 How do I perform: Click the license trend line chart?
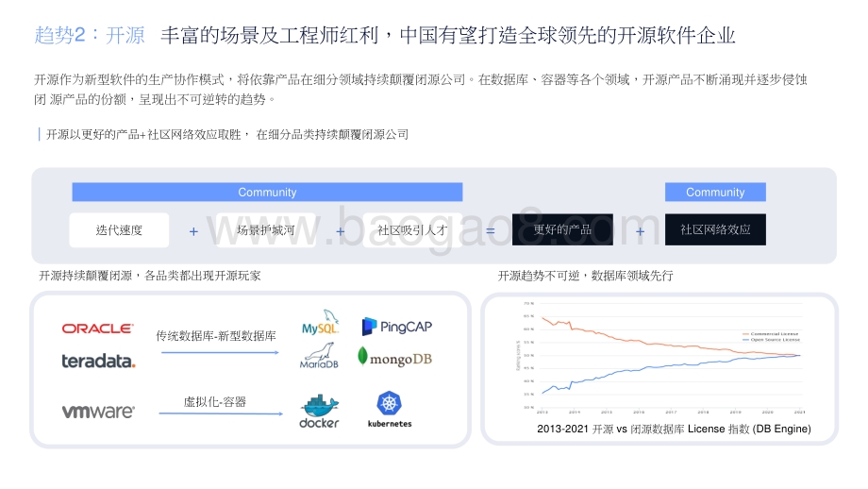point(661,357)
